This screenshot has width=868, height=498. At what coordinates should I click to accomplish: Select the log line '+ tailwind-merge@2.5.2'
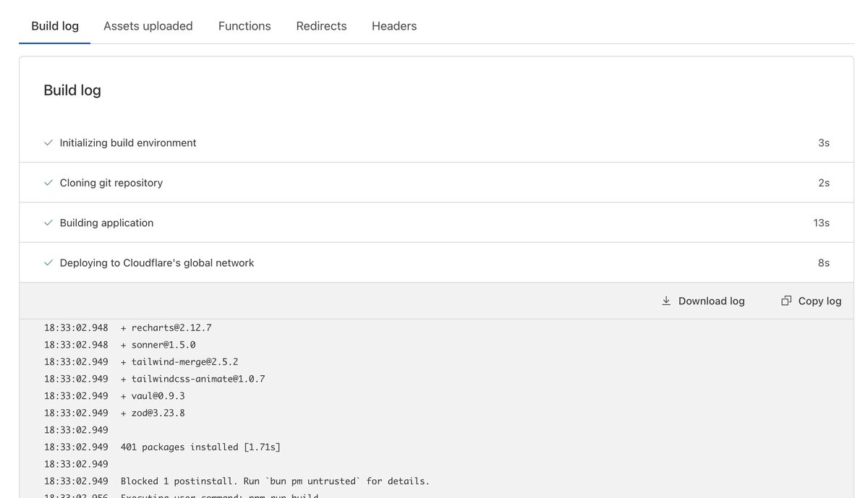pos(179,361)
